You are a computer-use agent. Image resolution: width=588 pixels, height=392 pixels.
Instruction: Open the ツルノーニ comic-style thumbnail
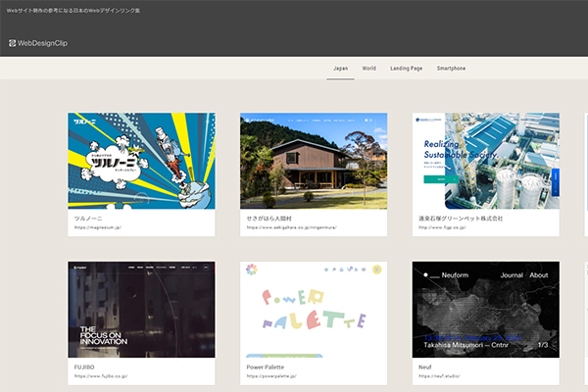point(141,161)
